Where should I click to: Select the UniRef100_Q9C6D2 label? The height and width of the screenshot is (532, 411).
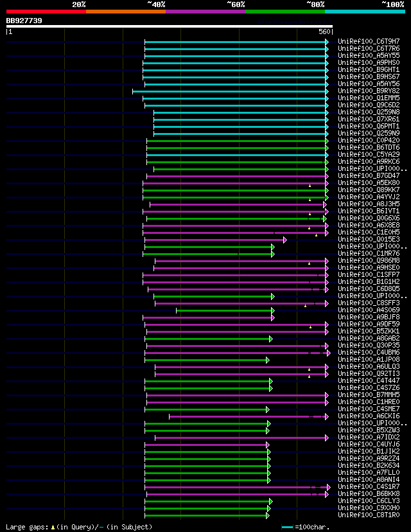coord(369,105)
